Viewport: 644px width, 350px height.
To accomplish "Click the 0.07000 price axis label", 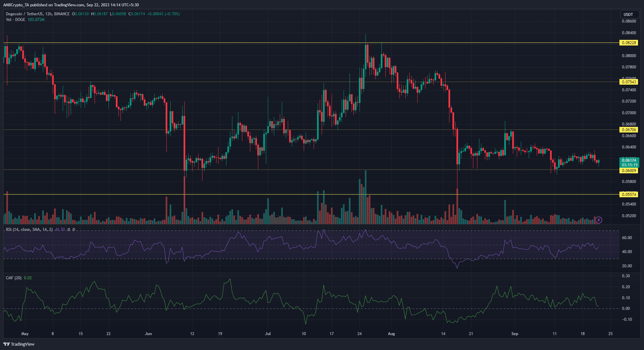I will (629, 113).
